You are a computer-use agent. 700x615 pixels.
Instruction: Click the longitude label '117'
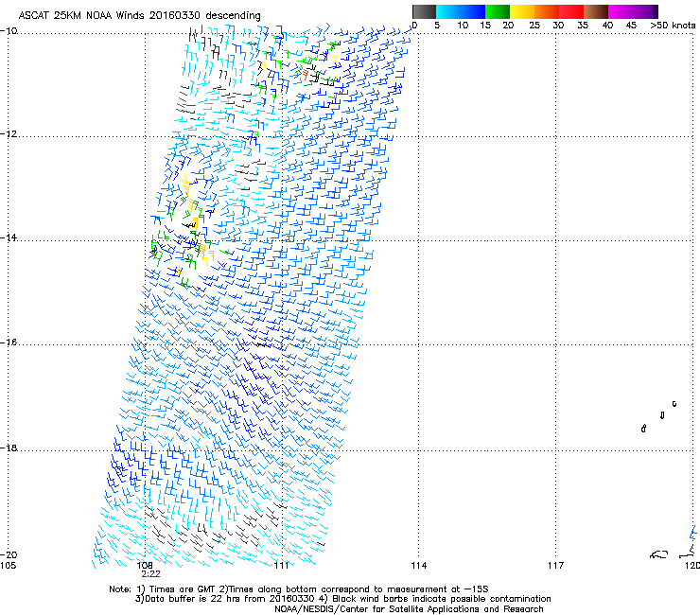click(556, 566)
